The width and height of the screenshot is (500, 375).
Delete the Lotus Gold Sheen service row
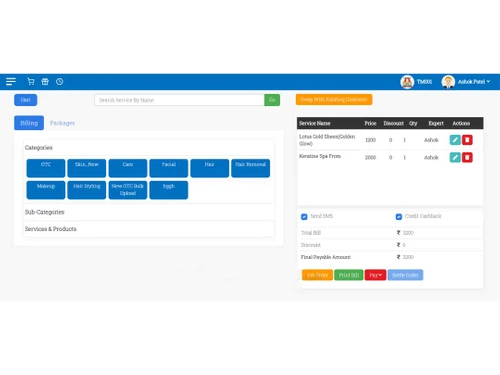point(467,140)
